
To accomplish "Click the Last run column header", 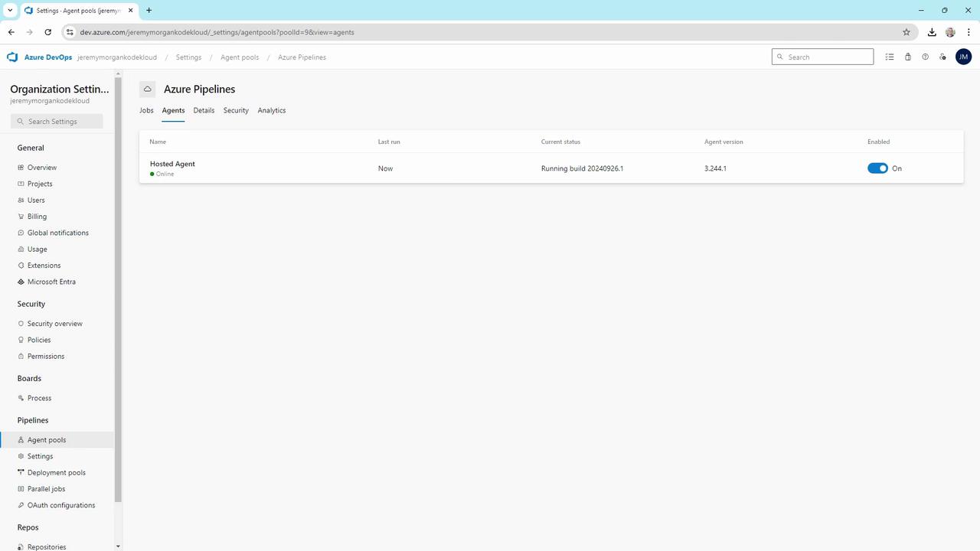I will tap(389, 142).
